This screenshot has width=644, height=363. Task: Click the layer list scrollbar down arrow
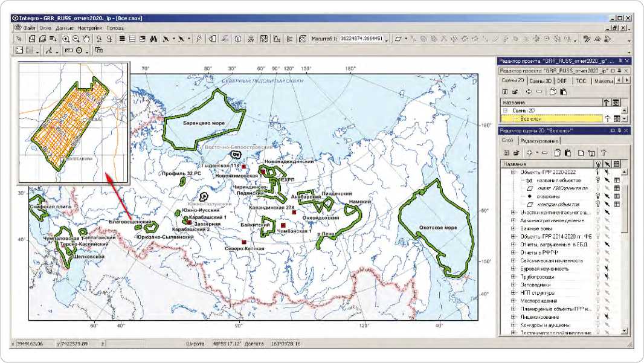pos(625,330)
